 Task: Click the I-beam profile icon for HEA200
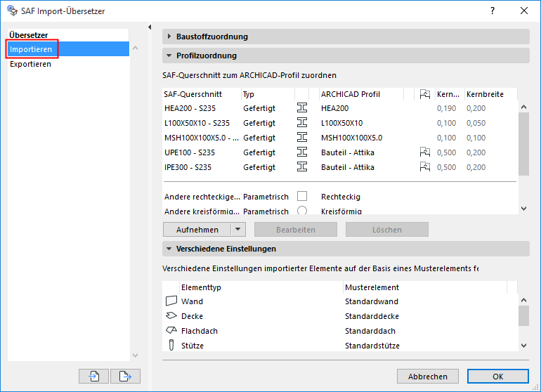tap(302, 108)
